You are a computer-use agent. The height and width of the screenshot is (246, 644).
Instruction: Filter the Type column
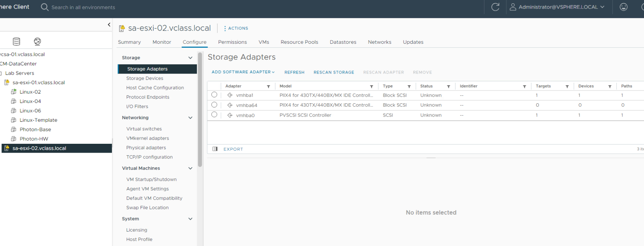click(x=409, y=86)
